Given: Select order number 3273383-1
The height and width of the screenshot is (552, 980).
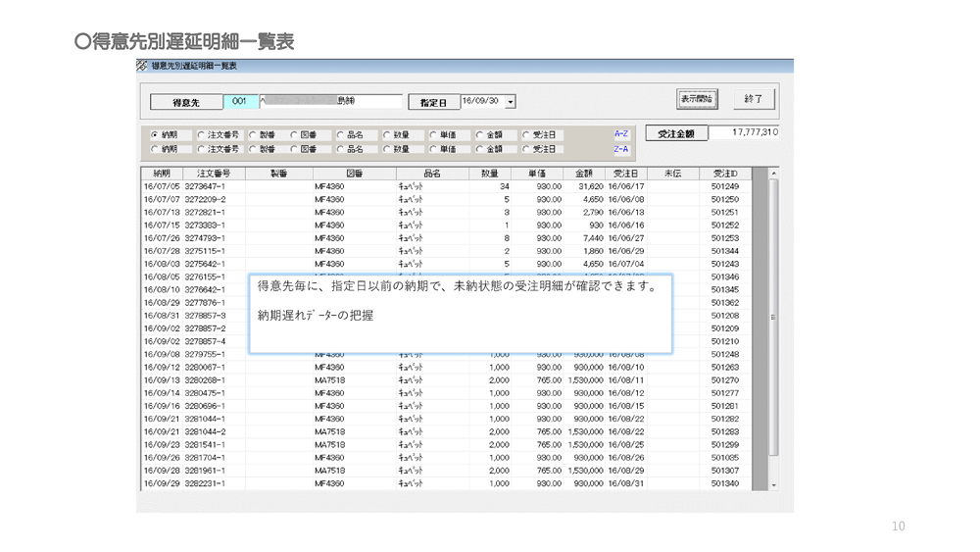Looking at the screenshot, I should [205, 226].
